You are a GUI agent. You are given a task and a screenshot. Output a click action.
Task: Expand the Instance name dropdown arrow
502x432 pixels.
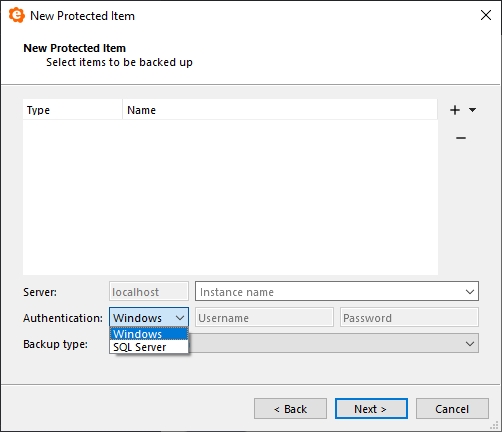(x=470, y=292)
